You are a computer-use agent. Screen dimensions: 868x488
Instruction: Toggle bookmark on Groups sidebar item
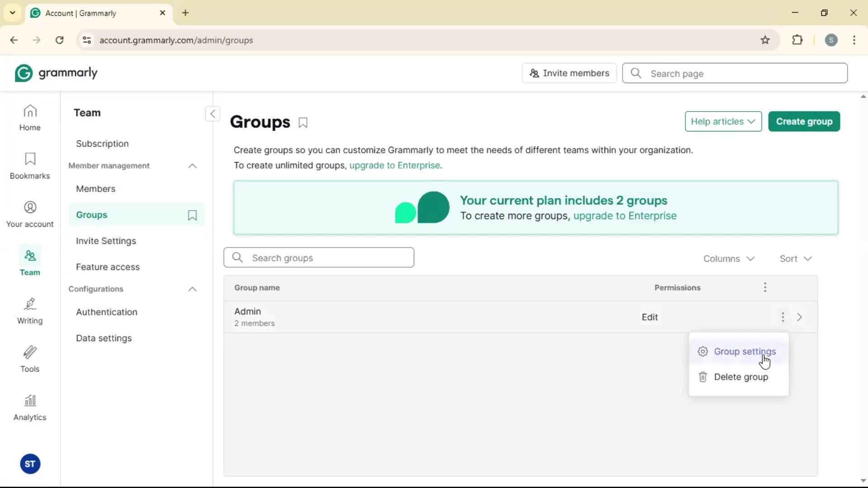pyautogui.click(x=192, y=215)
